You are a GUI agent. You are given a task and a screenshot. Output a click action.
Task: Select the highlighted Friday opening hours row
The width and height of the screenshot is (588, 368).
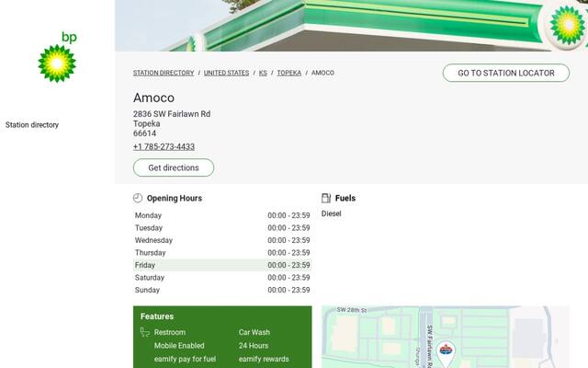pos(222,265)
